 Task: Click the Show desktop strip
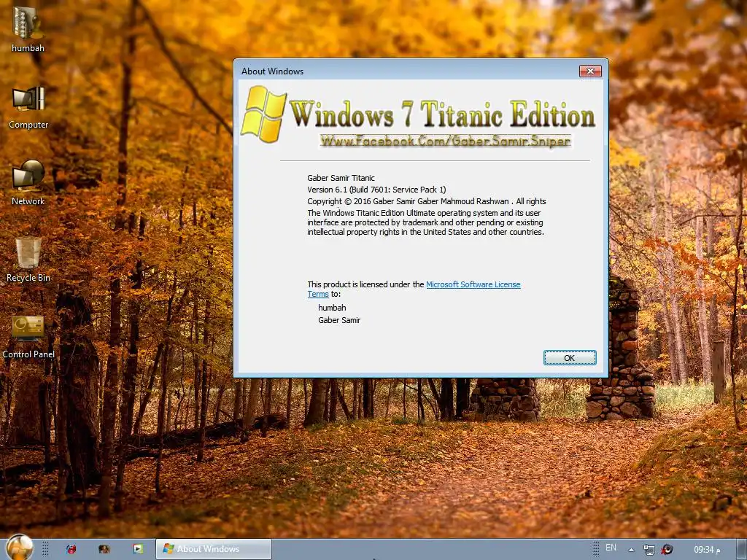click(x=741, y=550)
